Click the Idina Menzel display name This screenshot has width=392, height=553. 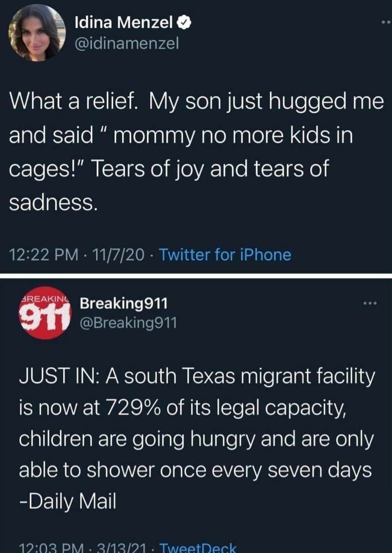[x=124, y=24]
